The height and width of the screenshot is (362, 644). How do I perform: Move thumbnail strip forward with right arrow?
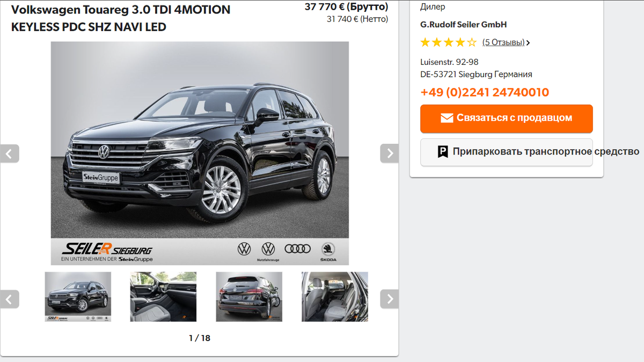(x=390, y=299)
